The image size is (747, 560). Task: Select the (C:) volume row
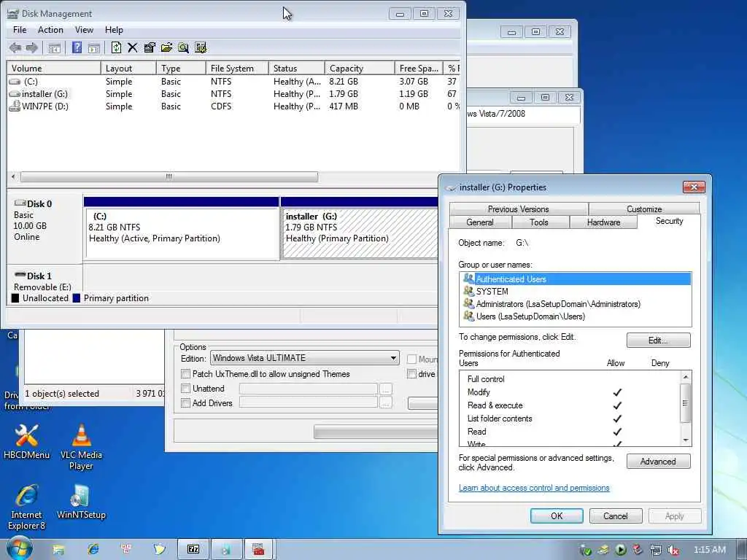233,82
